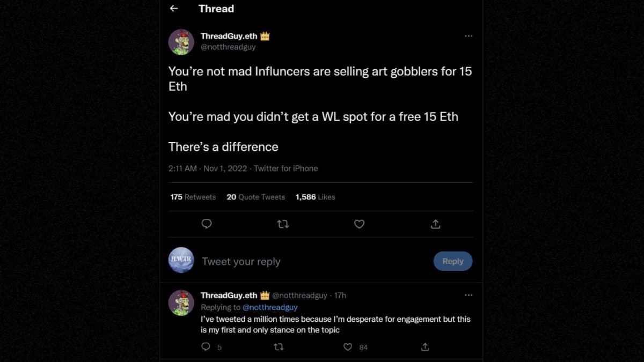Open the @notthreadguy replying-to mention
644x362 pixels.
click(270, 307)
